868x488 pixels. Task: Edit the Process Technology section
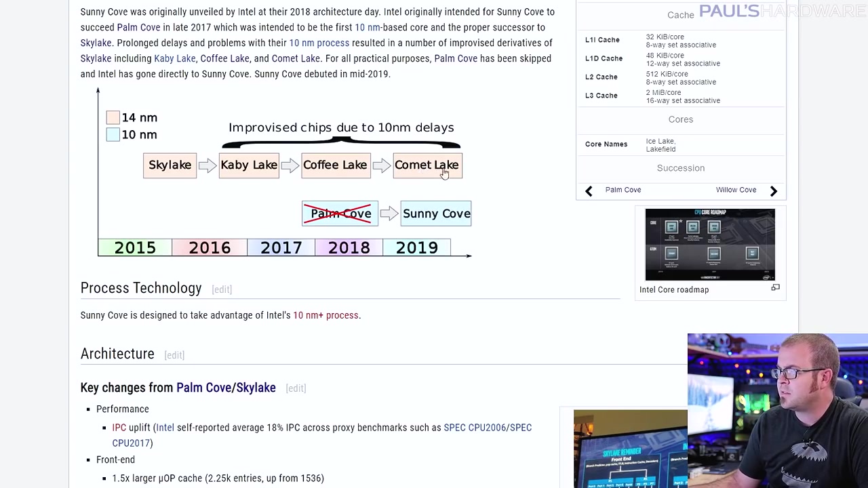pyautogui.click(x=222, y=289)
